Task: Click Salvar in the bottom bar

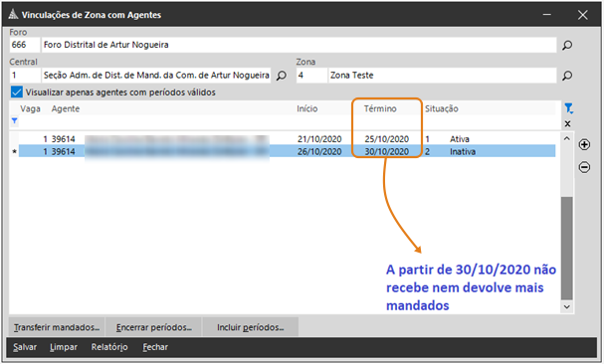Action: [x=25, y=347]
